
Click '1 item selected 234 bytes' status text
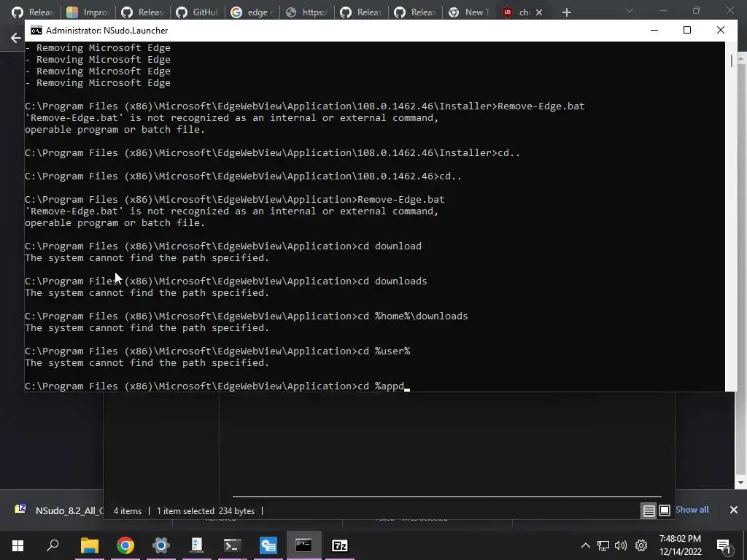205,511
